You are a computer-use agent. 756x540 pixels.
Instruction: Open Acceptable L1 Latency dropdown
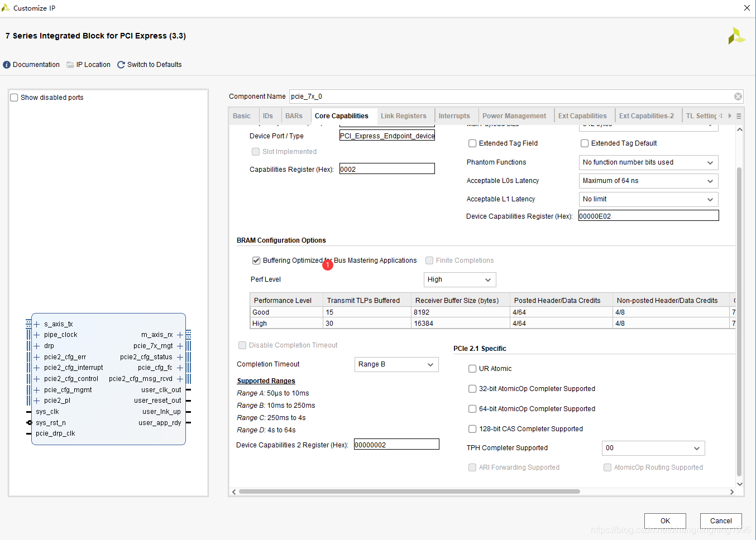point(648,199)
